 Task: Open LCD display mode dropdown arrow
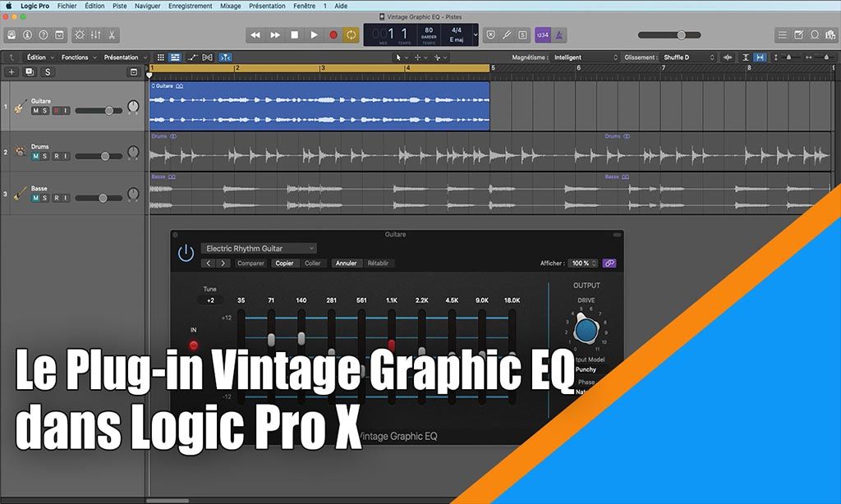tap(476, 34)
